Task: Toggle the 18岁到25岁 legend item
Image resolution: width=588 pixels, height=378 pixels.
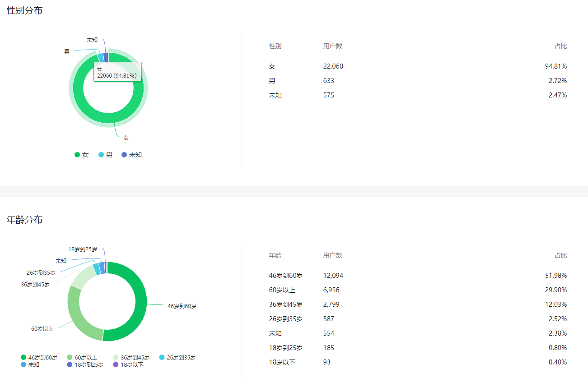Action: tap(85, 364)
